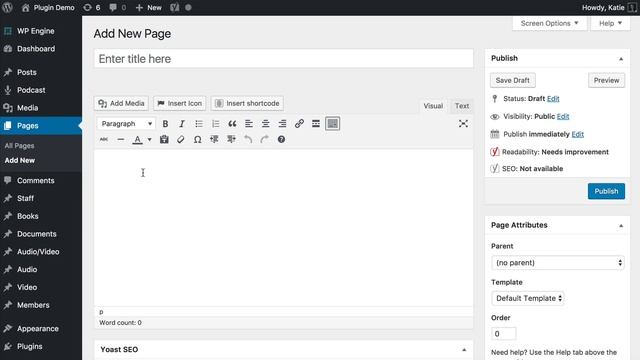The image size is (640, 360).
Task: Click the Order number field
Action: coord(504,334)
